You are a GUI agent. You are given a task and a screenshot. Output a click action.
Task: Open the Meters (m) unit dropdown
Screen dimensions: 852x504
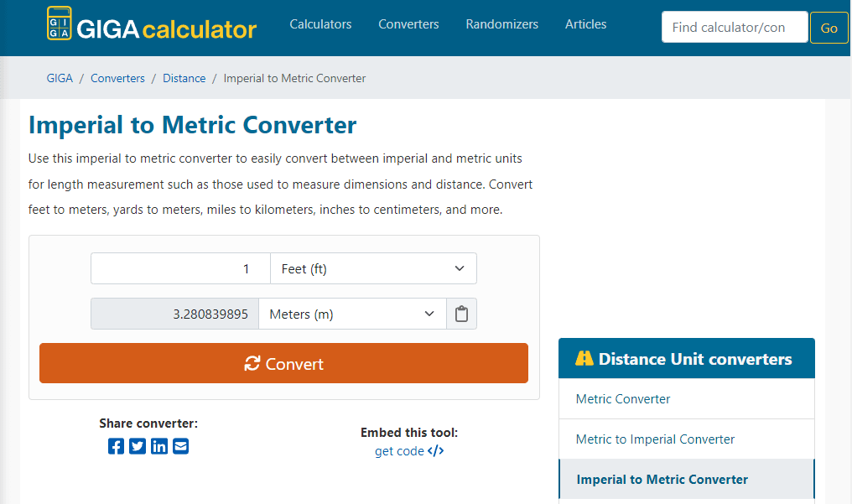352,314
